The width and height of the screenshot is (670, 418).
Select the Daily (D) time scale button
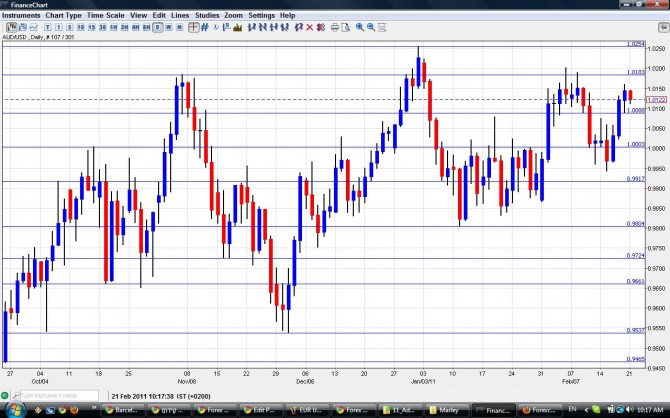[158, 27]
